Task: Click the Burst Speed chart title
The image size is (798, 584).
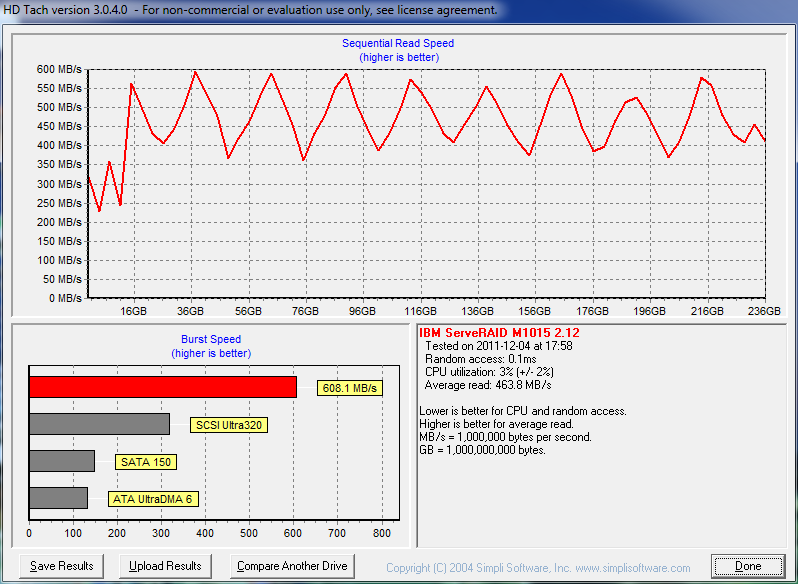Action: pyautogui.click(x=211, y=339)
